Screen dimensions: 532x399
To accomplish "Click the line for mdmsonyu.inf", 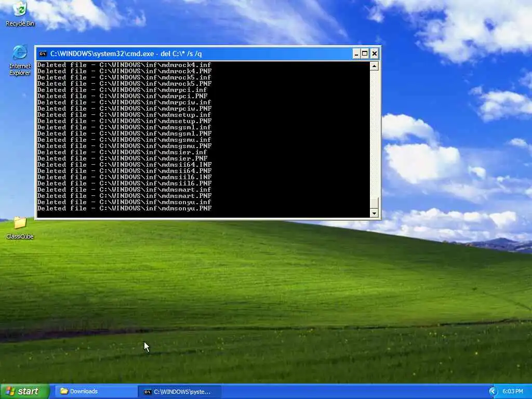I will click(124, 202).
